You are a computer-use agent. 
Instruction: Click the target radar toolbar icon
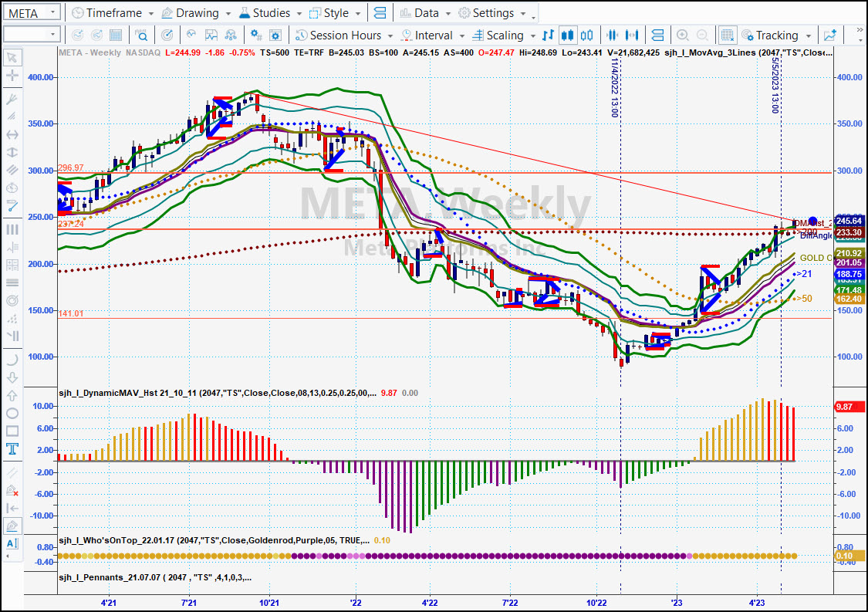[x=167, y=36]
